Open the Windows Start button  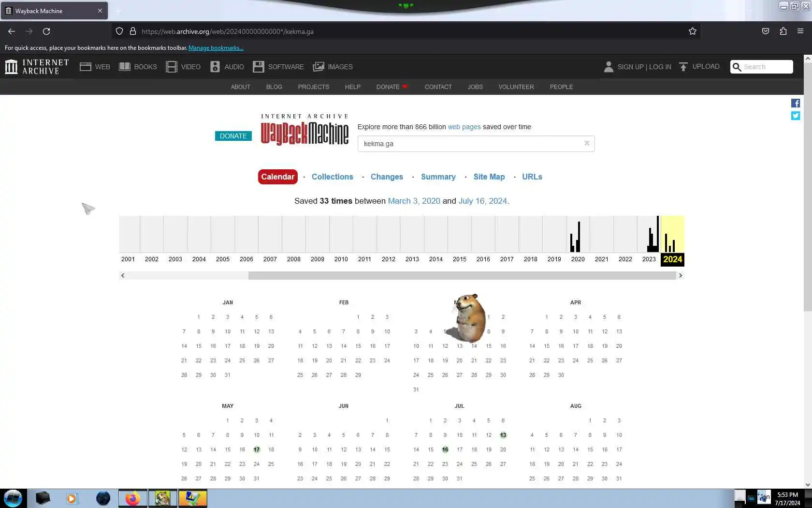tap(13, 498)
